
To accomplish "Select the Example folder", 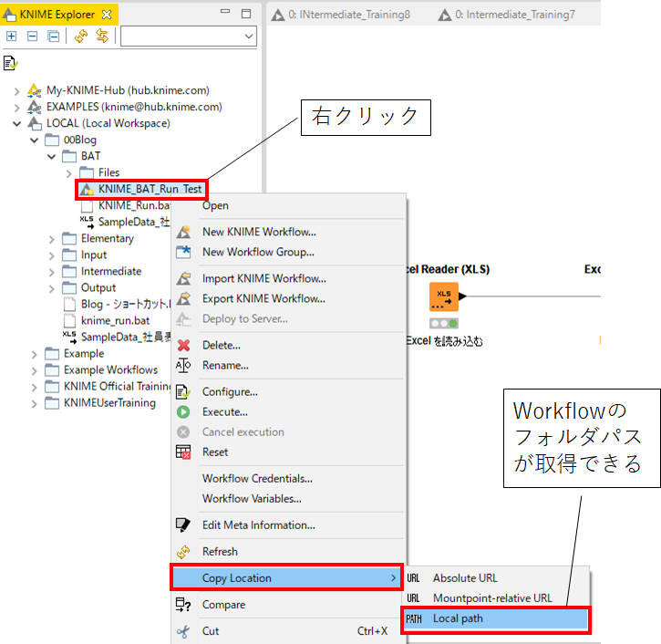I will (84, 353).
